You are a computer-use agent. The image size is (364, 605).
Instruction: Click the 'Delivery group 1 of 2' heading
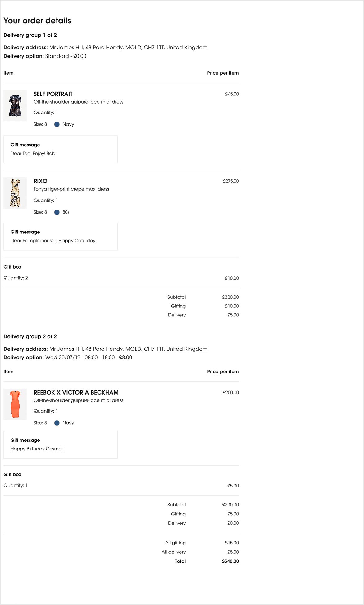click(x=30, y=35)
